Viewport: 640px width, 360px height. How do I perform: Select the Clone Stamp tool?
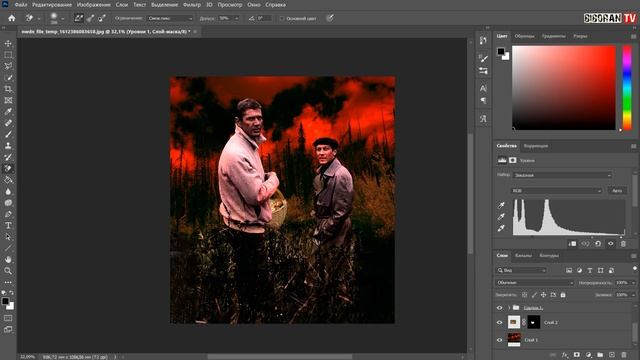[x=8, y=146]
